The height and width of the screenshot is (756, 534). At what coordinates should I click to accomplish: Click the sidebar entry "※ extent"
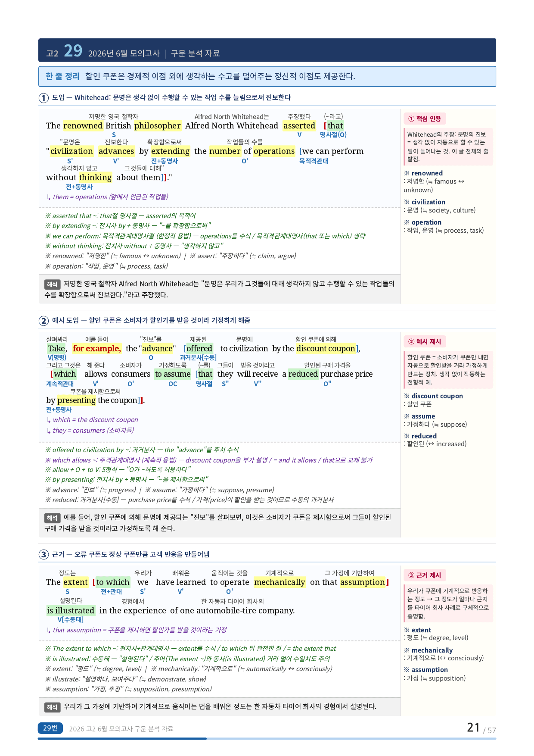pyautogui.click(x=417, y=630)
